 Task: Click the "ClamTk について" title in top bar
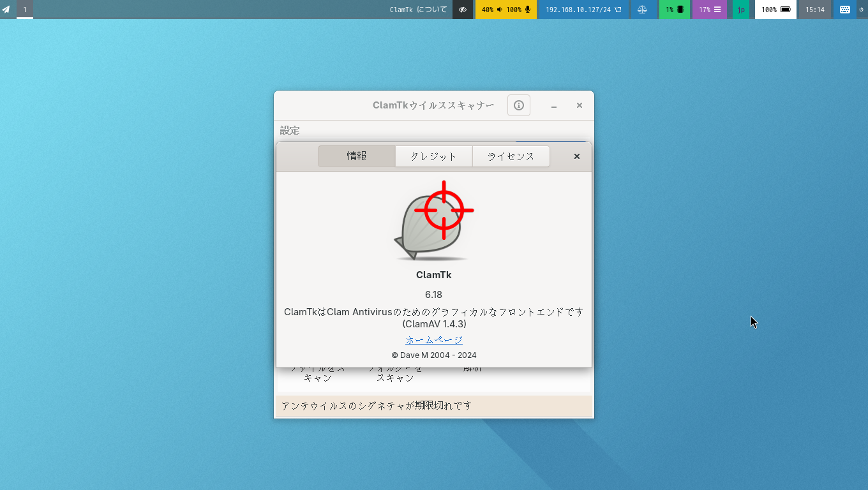[x=419, y=10]
